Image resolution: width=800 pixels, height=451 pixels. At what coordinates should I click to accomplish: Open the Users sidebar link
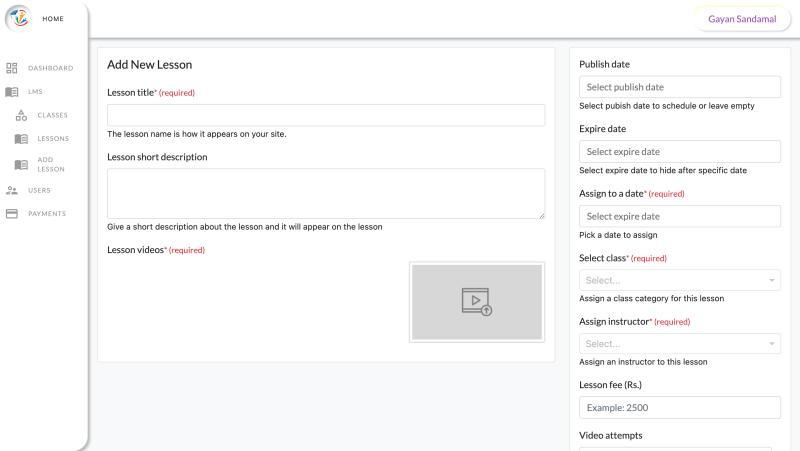[39, 190]
